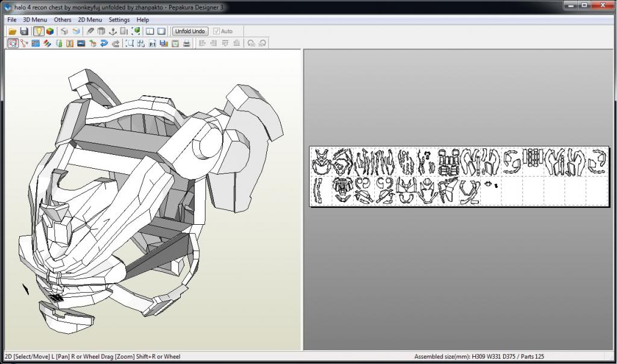Pick the image insert tool icon
Image resolution: width=617 pixels, height=364 pixels.
81,43
